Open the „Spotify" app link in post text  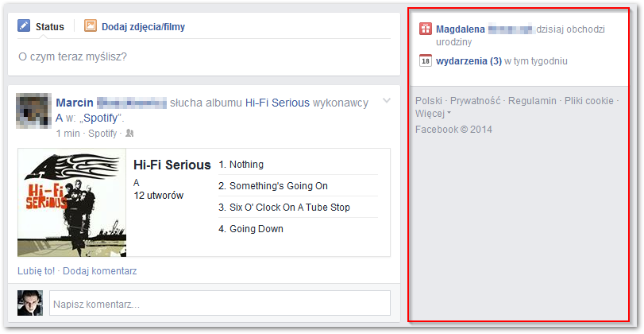tap(99, 118)
